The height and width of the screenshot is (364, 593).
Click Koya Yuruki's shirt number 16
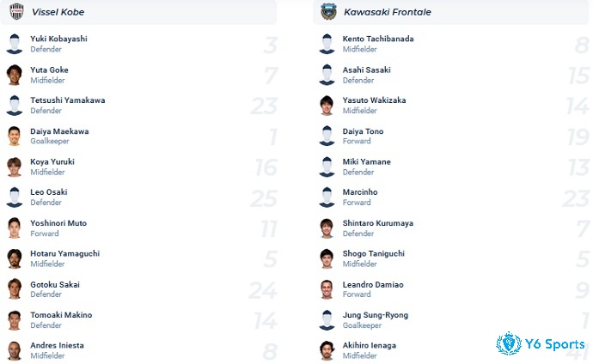tap(266, 167)
